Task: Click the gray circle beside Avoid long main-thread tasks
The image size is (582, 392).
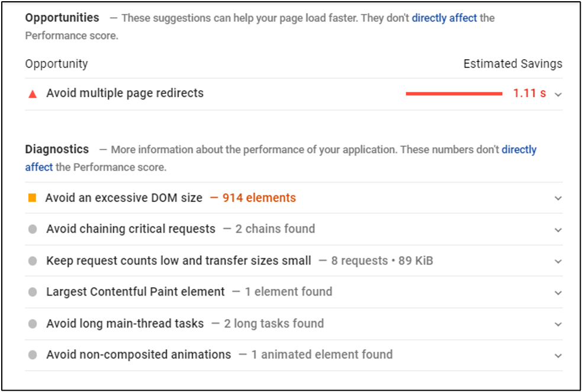Action: (33, 324)
